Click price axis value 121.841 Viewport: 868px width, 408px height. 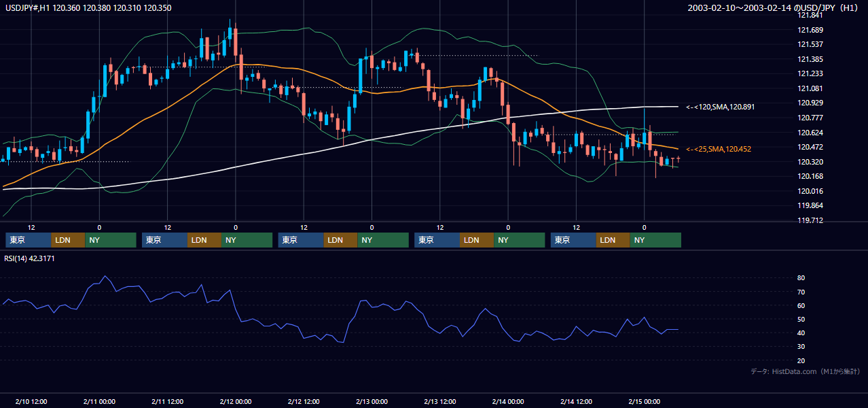pyautogui.click(x=811, y=15)
